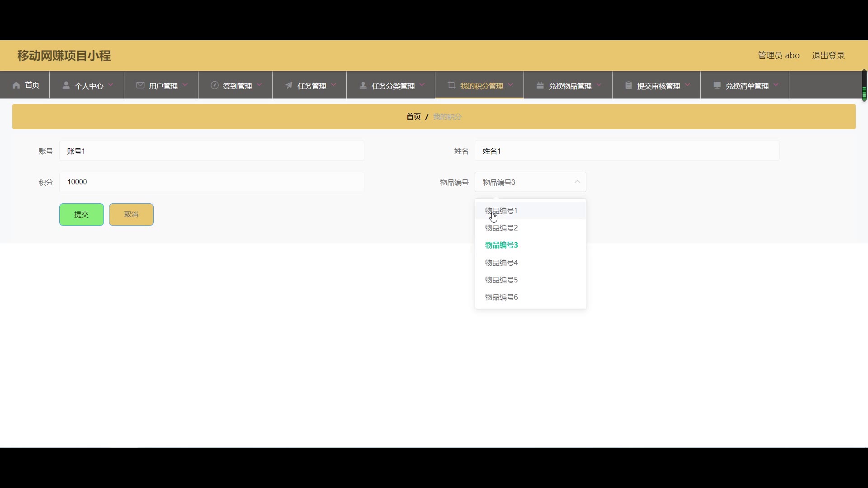Choose 物品编号5 from the dropdown list
The width and height of the screenshot is (868, 488).
530,280
